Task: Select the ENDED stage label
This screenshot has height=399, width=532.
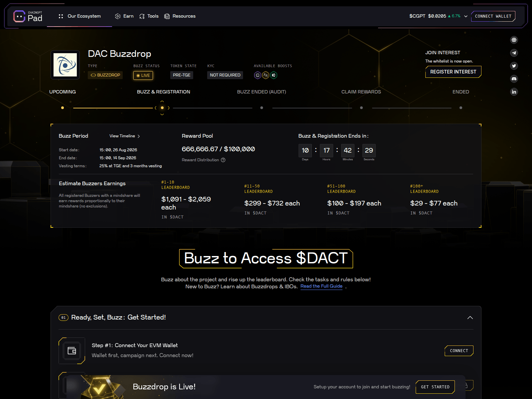Action: tap(461, 92)
